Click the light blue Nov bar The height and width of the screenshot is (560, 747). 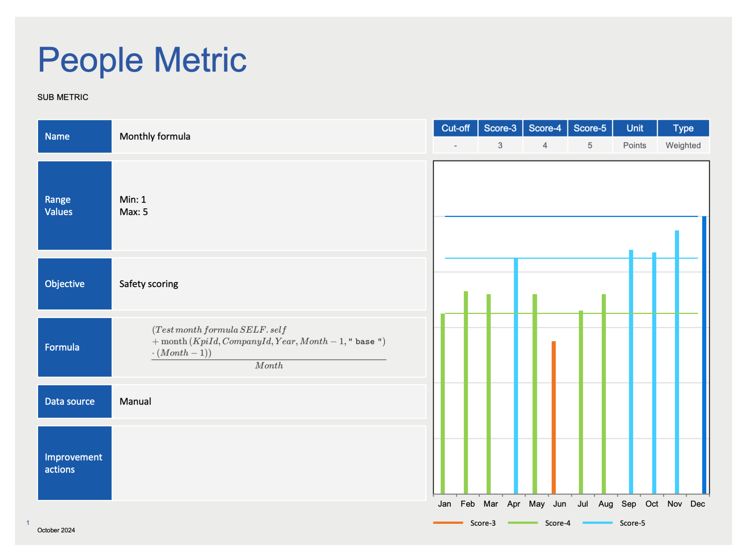tap(677, 362)
